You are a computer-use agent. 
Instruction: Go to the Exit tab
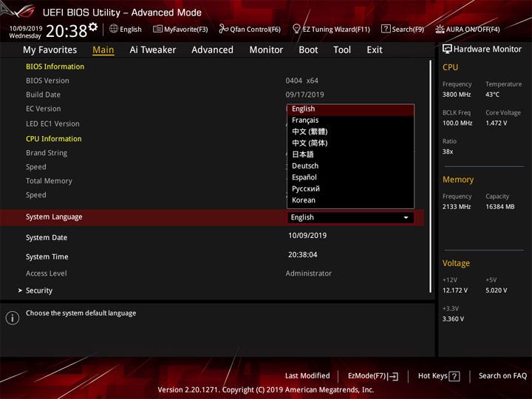[x=375, y=50]
